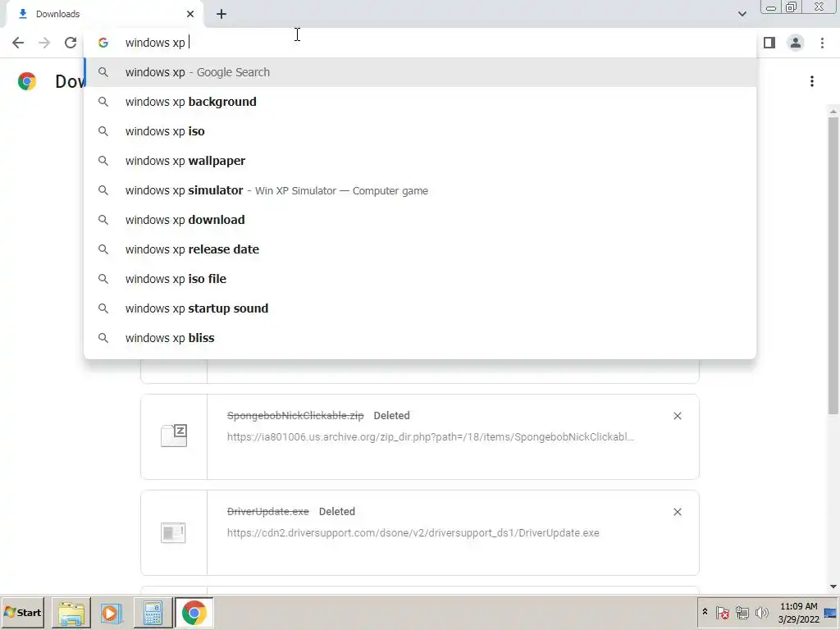Remove SpongebobNickClickable.zip from the list
This screenshot has height=630, width=840.
click(x=677, y=416)
